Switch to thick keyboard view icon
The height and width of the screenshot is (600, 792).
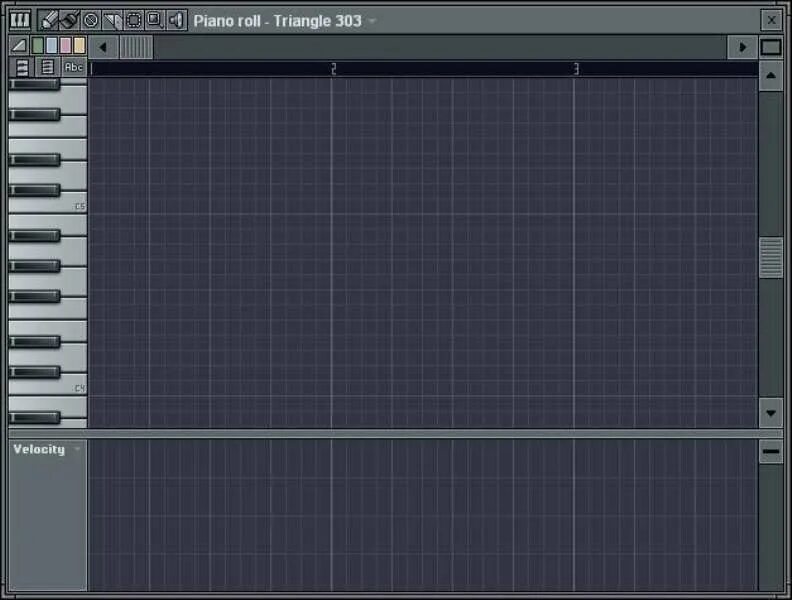tap(22, 67)
